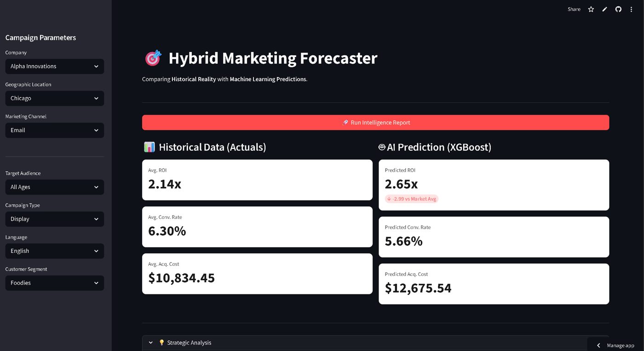Click the chevron beside Manage app
Screen dimensions: 644x351
[x=598, y=345]
